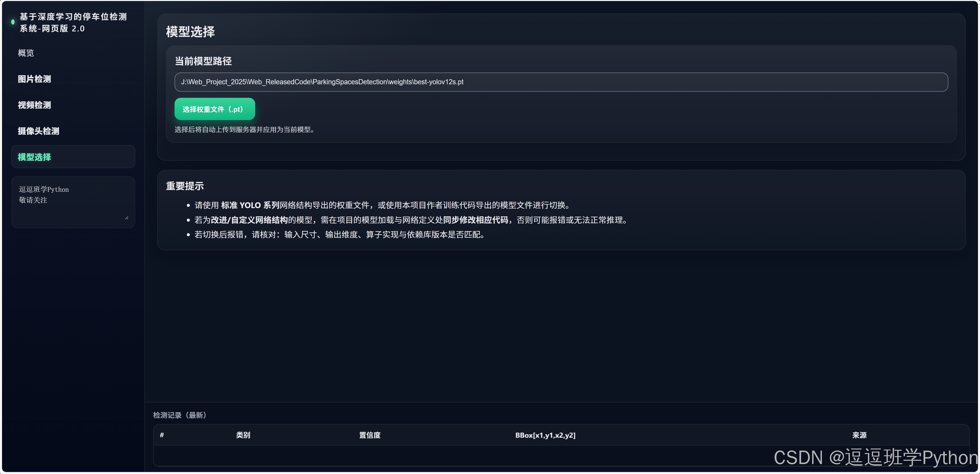This screenshot has height=474, width=980.
Task: Focus the current model path input field
Action: coord(561,82)
